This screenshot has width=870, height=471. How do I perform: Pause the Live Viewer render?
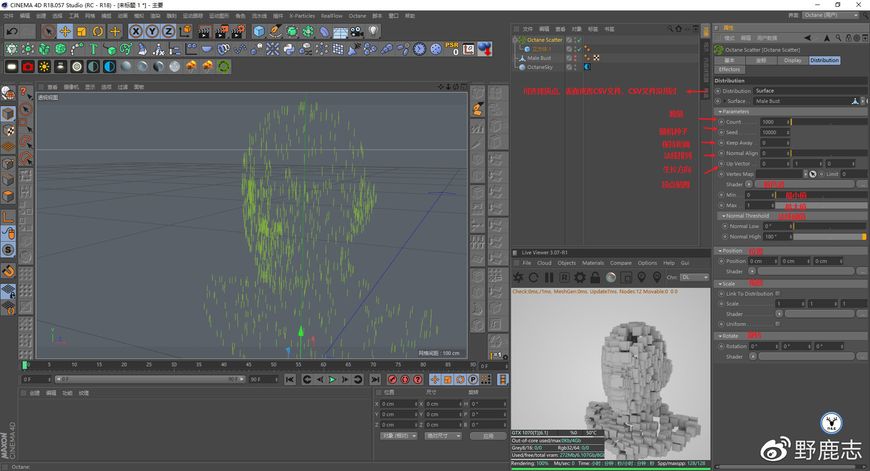[x=549, y=277]
